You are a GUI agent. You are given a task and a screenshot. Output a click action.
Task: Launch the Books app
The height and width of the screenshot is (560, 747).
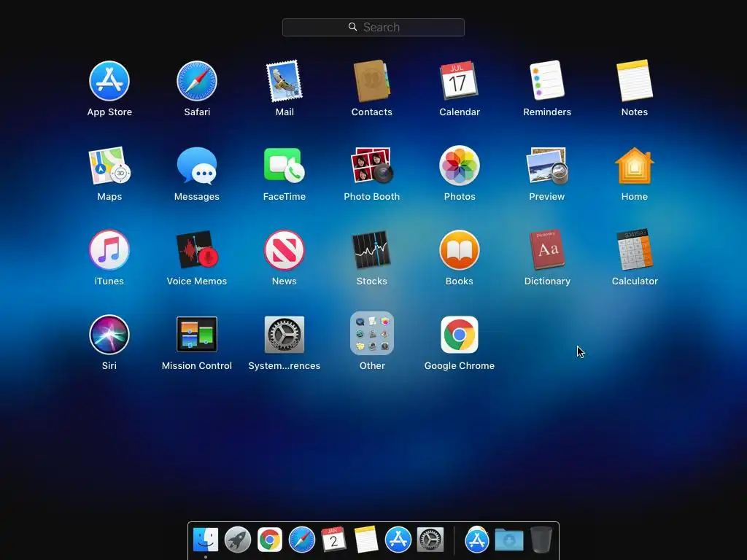coord(460,250)
